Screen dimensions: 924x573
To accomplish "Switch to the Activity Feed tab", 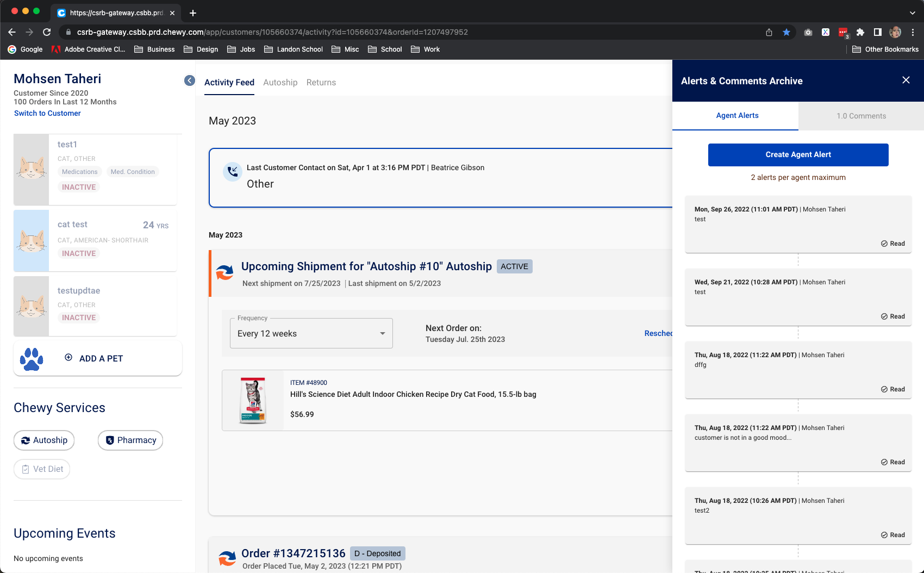I will point(229,83).
